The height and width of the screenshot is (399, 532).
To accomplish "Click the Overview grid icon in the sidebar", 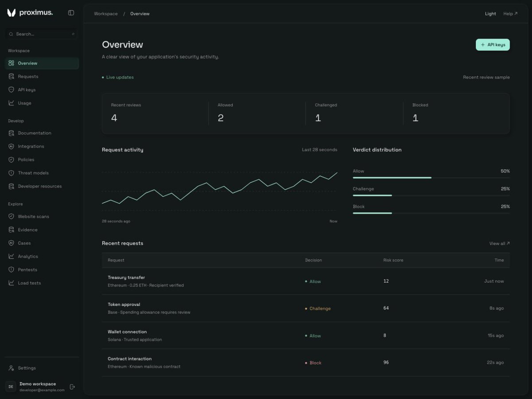I will coord(12,63).
